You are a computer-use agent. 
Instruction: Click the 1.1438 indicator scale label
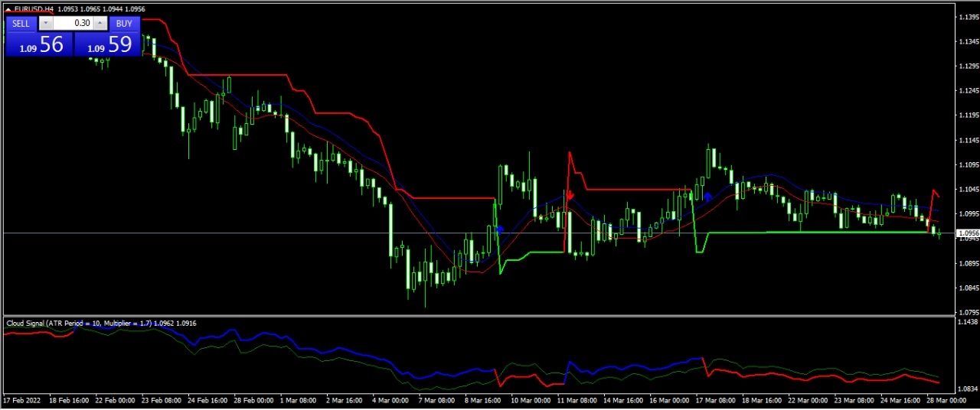(x=968, y=322)
